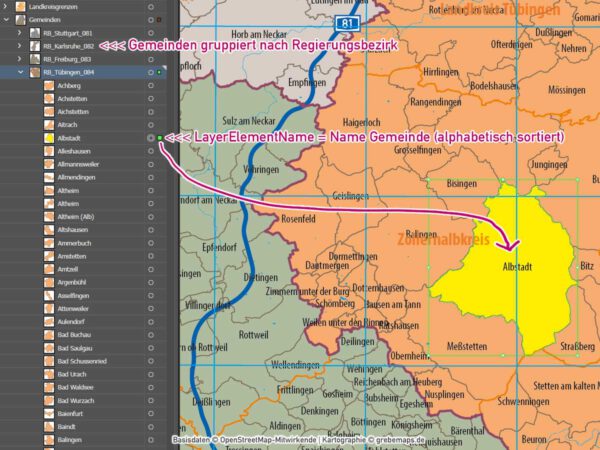Toggle target circle for Bad Wurzach element
600x450 pixels.
pos(151,401)
